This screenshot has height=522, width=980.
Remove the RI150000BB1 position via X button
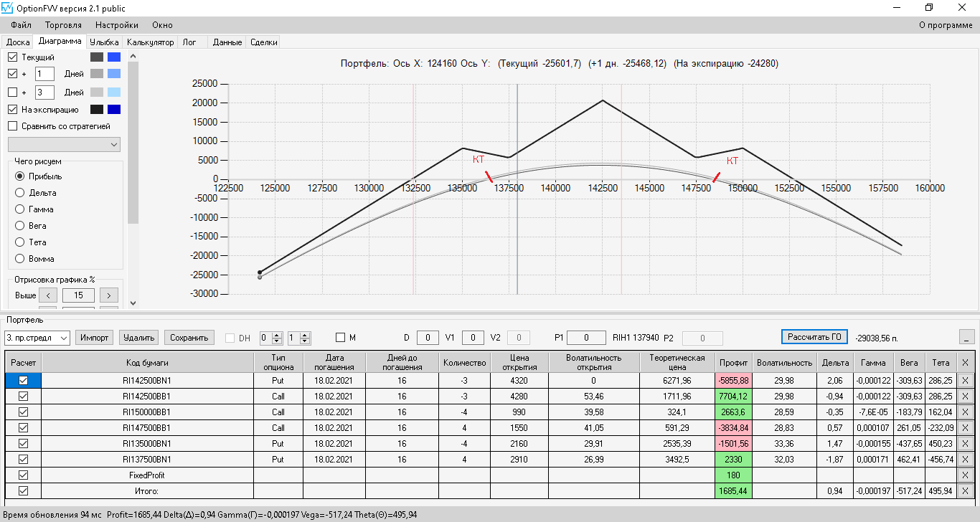964,412
